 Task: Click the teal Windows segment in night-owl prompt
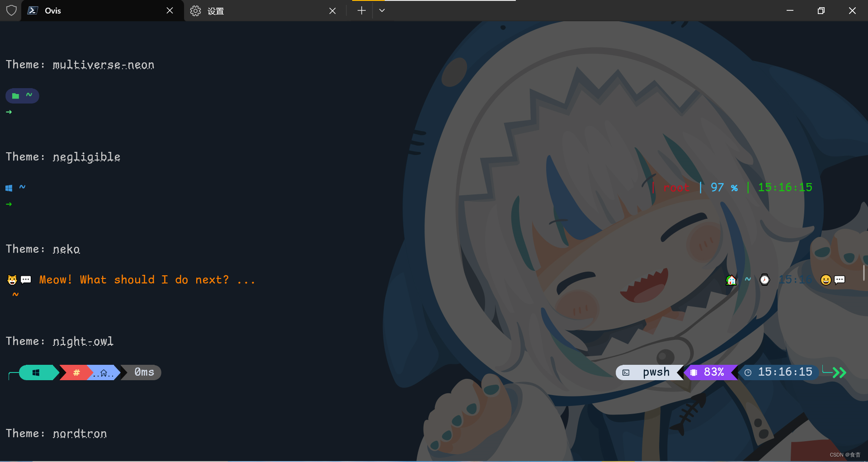tap(38, 372)
